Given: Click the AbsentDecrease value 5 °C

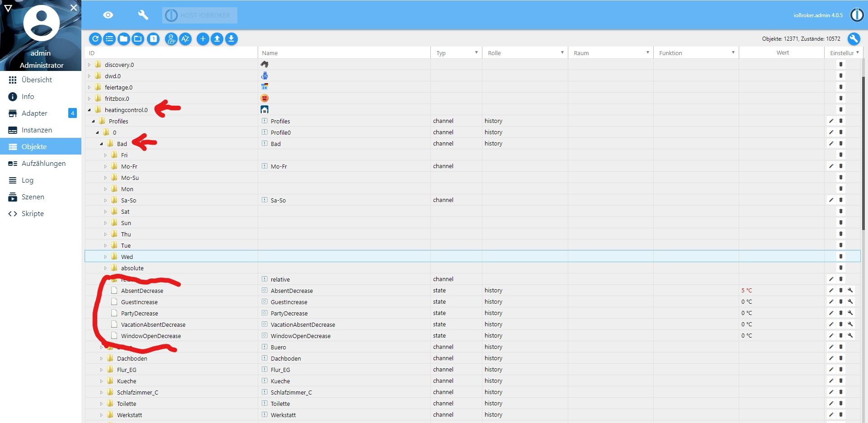Looking at the screenshot, I should click(746, 290).
